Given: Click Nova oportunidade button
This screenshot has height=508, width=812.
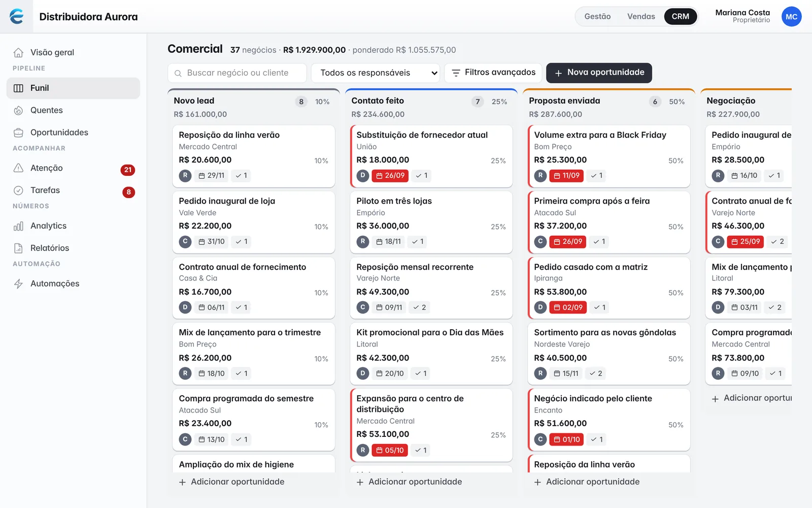Looking at the screenshot, I should point(599,73).
